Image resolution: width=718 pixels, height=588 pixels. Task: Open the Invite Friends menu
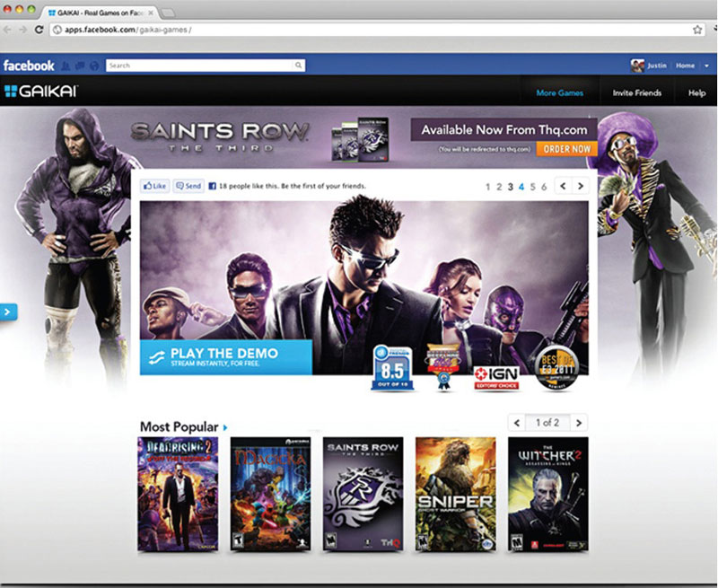(637, 93)
